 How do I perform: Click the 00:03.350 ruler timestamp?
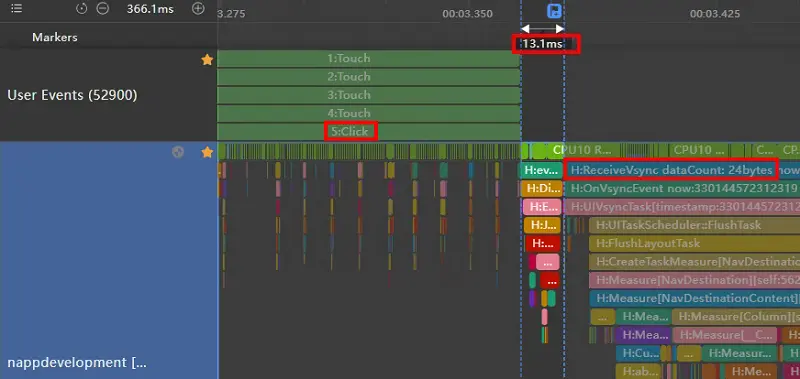pyautogui.click(x=467, y=14)
